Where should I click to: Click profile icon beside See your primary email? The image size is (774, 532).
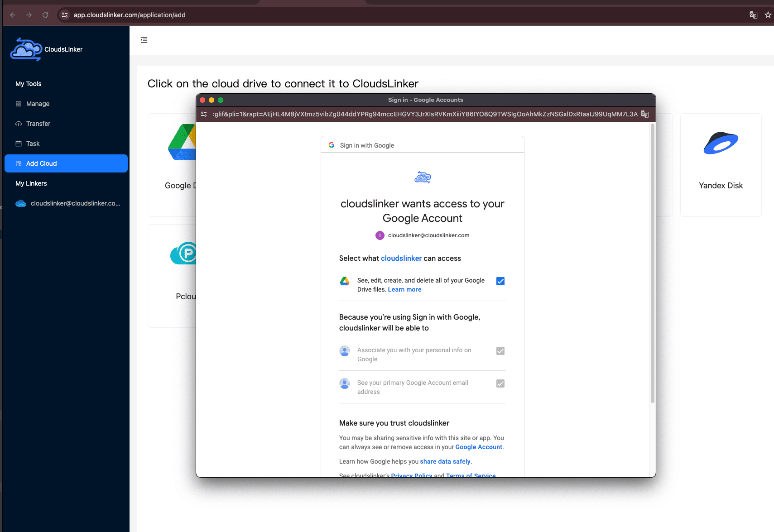(x=345, y=383)
